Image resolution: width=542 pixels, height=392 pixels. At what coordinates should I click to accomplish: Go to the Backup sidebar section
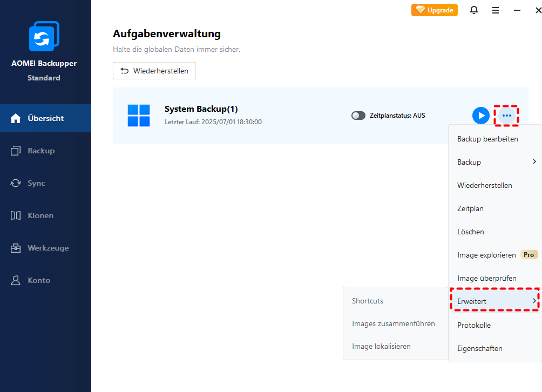click(46, 151)
